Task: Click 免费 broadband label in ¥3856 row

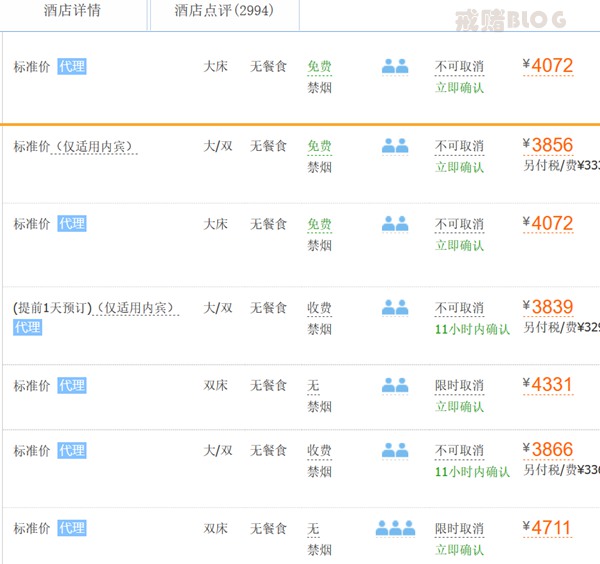Action: click(x=319, y=146)
